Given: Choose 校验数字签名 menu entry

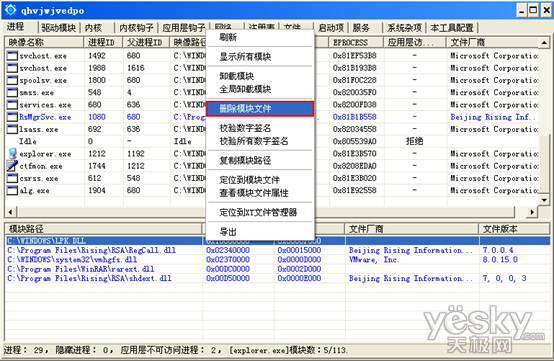Looking at the screenshot, I should pos(260,128).
